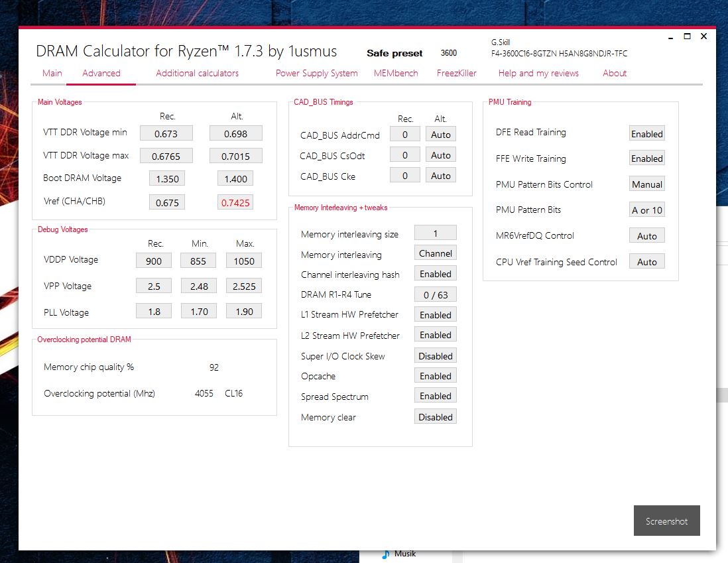Click Super I/O Clock Skew Disabled value
This screenshot has width=728, height=563.
coord(436,356)
